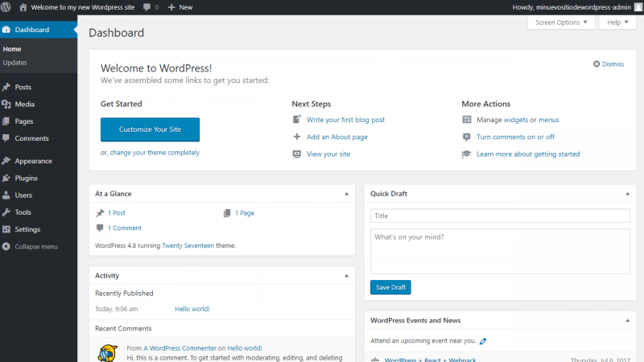Expand the Screen Options dropdown
The height and width of the screenshot is (362, 644).
tap(561, 23)
